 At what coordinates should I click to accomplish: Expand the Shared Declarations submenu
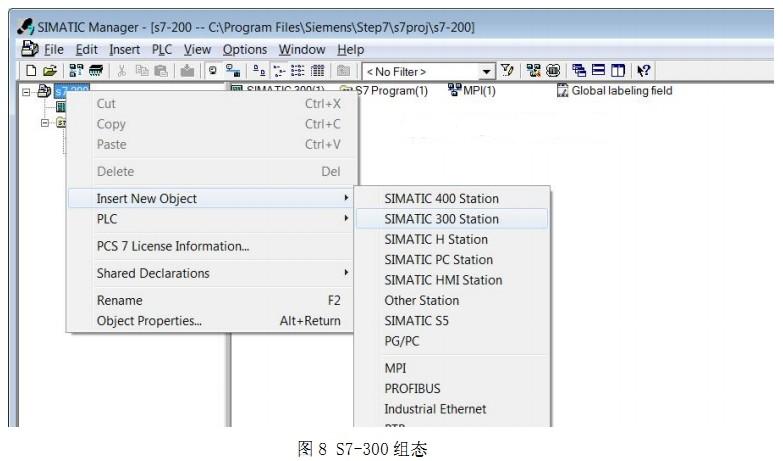[x=210, y=273]
